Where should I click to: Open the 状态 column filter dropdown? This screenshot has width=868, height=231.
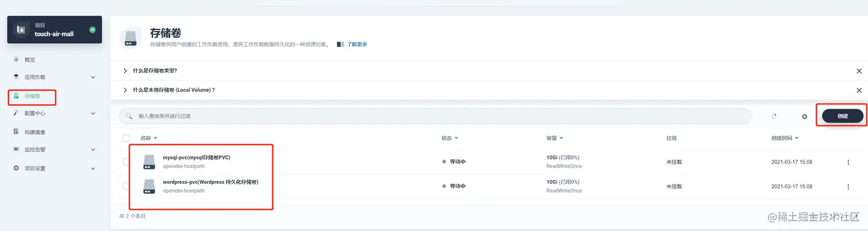click(x=449, y=138)
